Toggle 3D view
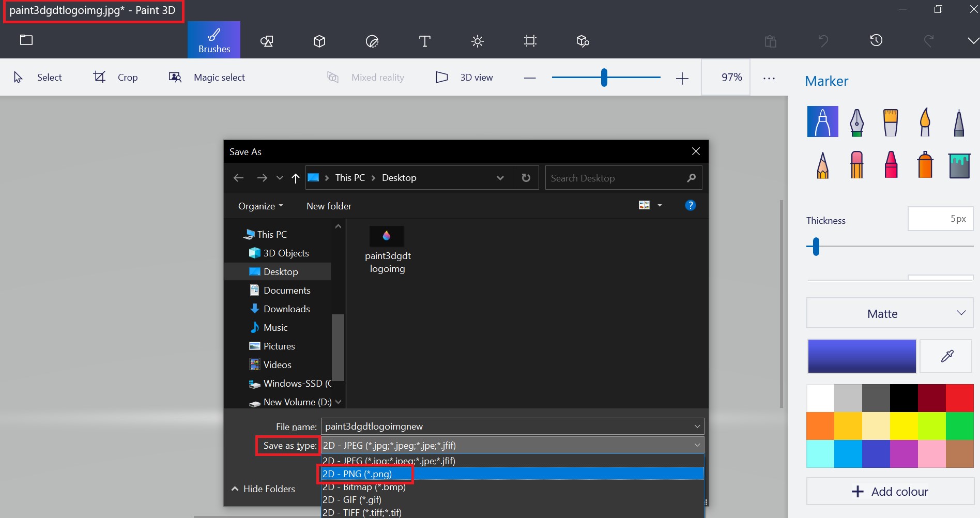 pos(464,77)
